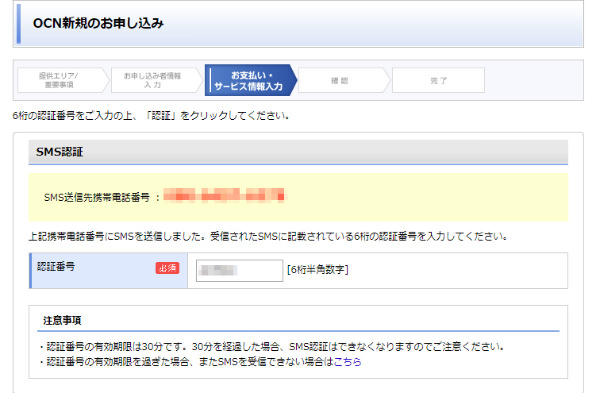
Task: Click the red 必須 badge
Action: (167, 268)
